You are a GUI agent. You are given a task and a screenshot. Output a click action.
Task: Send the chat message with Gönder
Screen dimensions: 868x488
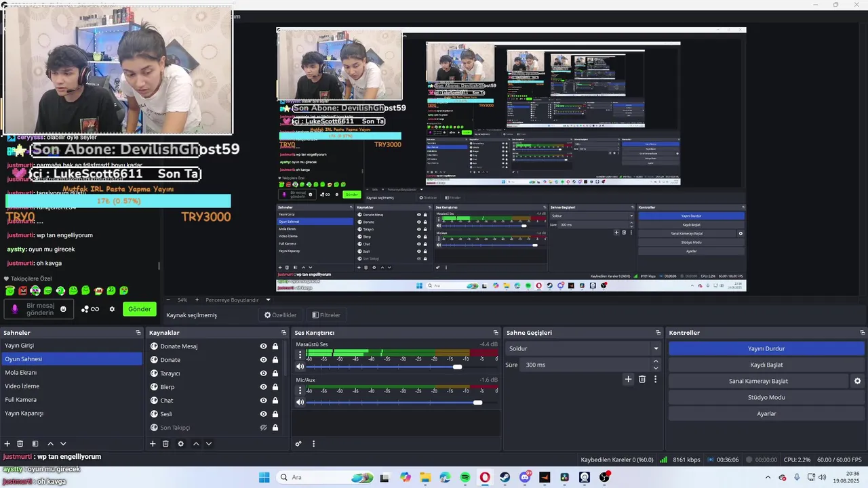coord(140,309)
